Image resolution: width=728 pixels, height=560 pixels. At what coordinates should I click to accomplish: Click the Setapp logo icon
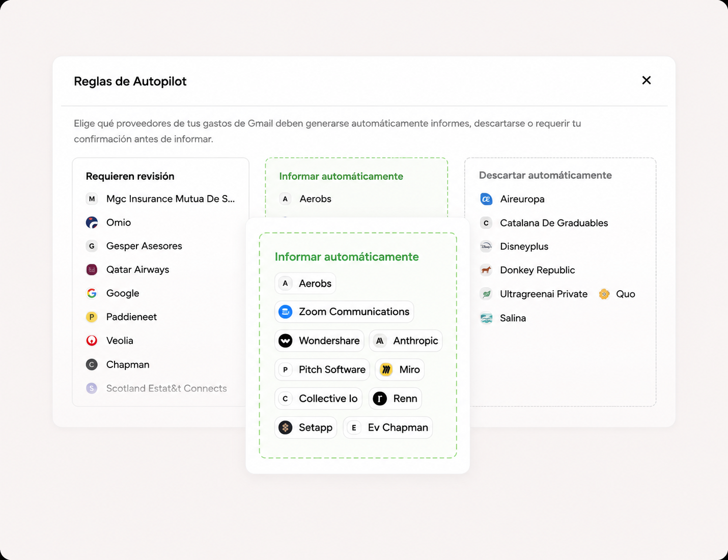point(286,428)
